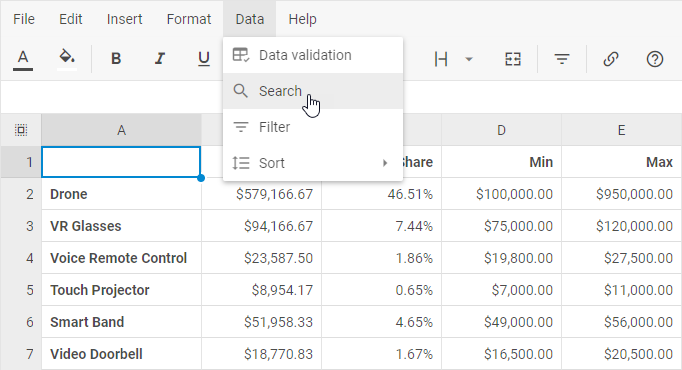The height and width of the screenshot is (370, 682).
Task: Click the 7.44% cell
Action: click(381, 226)
